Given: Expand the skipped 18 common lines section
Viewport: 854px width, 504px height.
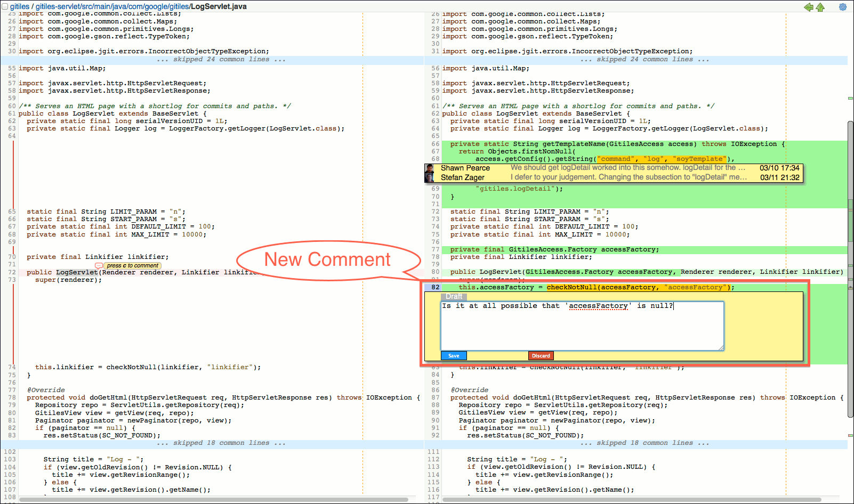Looking at the screenshot, I should [221, 442].
